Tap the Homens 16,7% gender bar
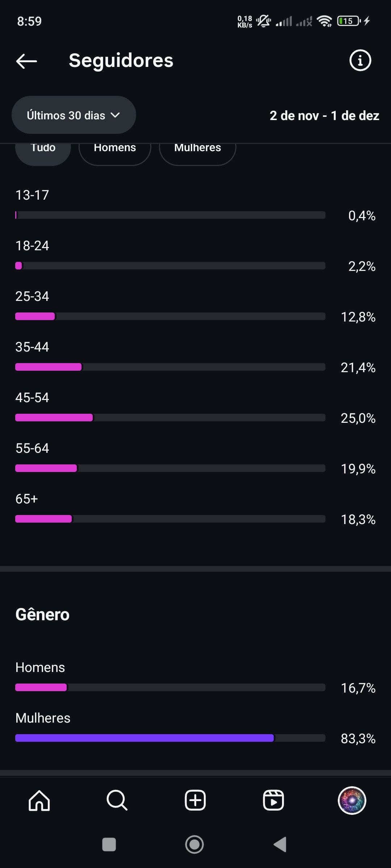The height and width of the screenshot is (868, 391). point(170,687)
